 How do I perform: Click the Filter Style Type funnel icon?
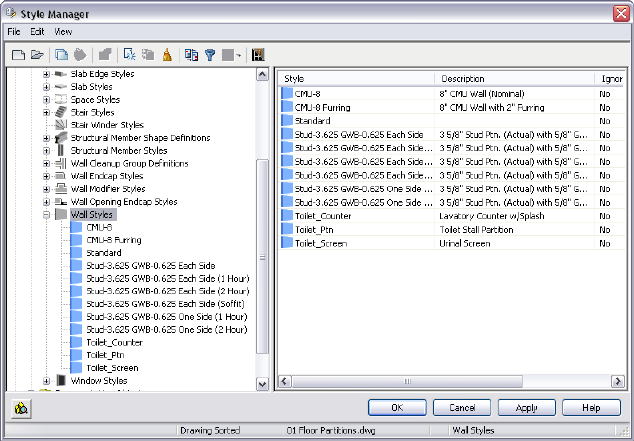[x=210, y=55]
